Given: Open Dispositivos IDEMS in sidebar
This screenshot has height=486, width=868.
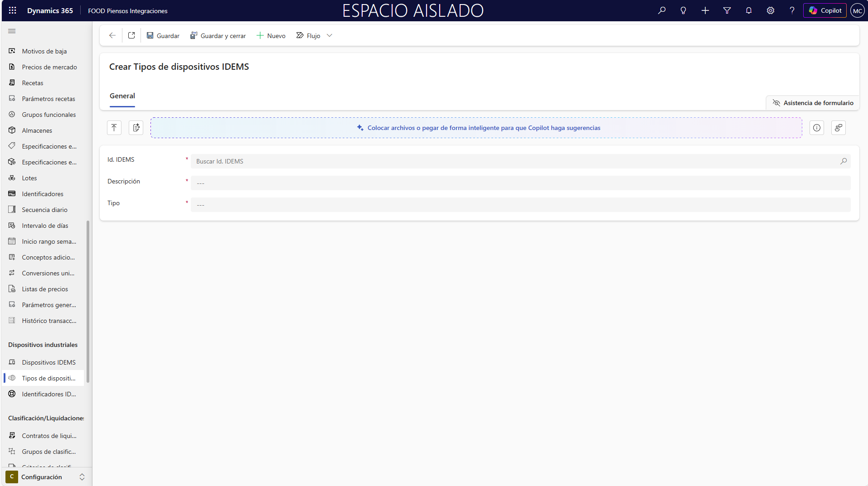Looking at the screenshot, I should click(x=48, y=362).
